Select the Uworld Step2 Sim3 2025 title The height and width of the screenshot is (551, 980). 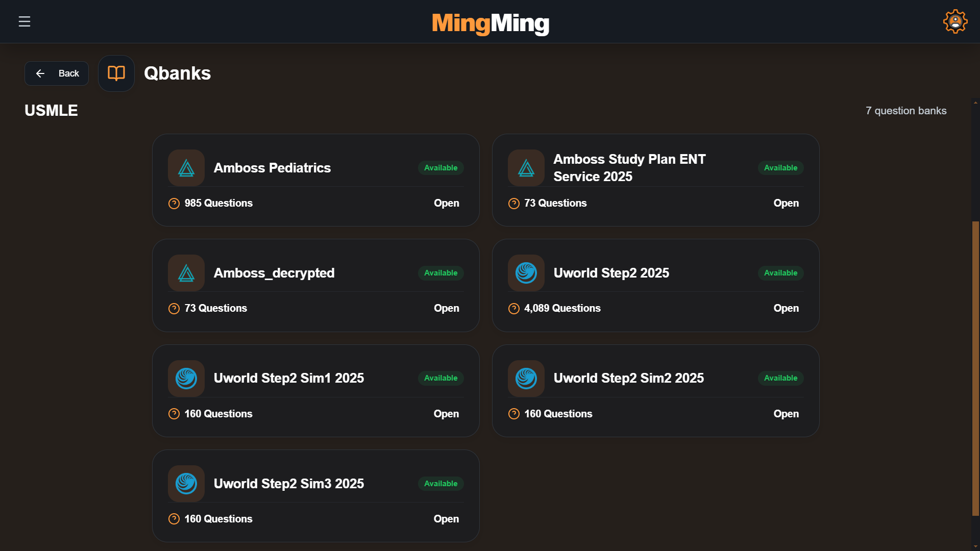pos(289,484)
